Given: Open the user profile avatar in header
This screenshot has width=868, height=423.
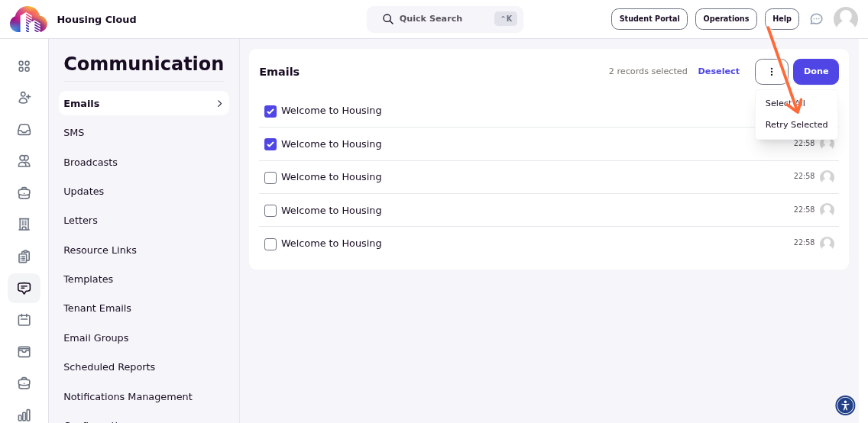Looking at the screenshot, I should click(845, 19).
